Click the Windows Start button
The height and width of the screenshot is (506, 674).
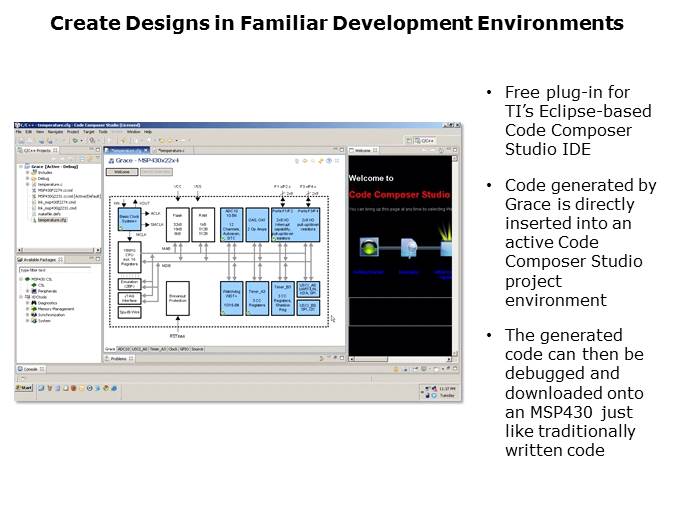24,387
